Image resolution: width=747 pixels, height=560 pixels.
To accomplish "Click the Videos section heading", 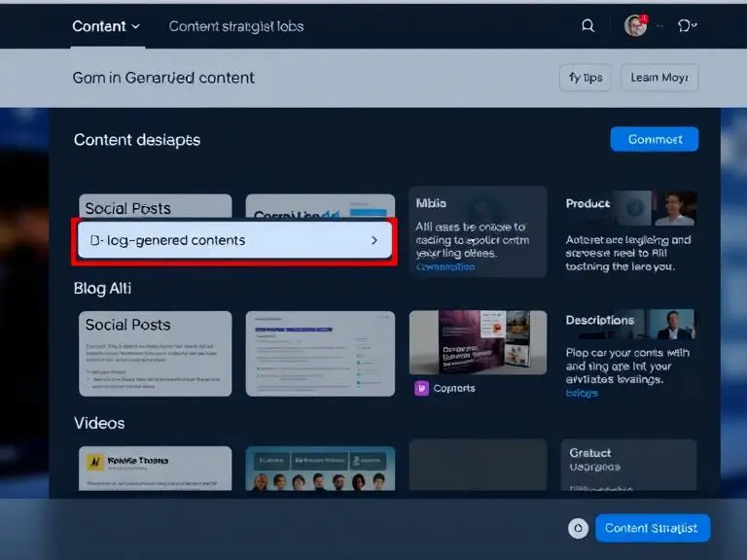I will (x=99, y=423).
